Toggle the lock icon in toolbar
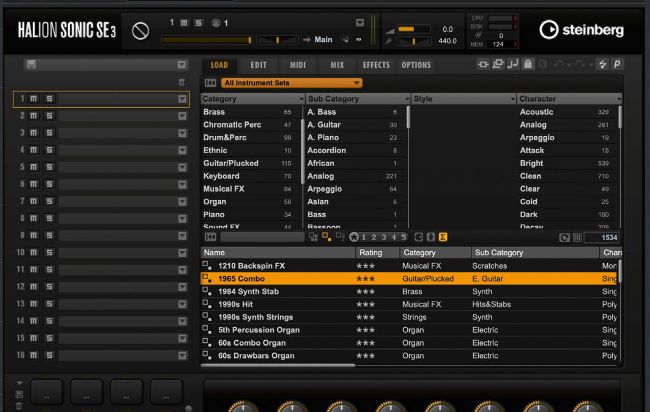 [x=528, y=64]
